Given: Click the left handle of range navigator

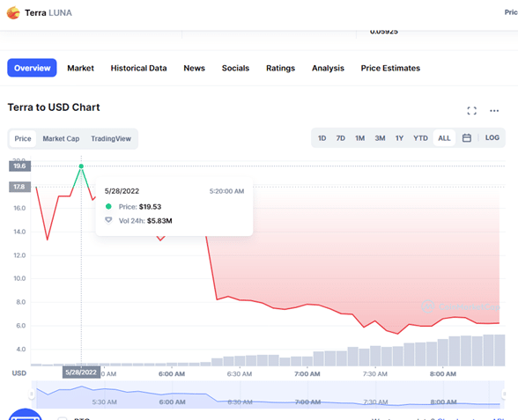Looking at the screenshot, I should [x=32, y=394].
